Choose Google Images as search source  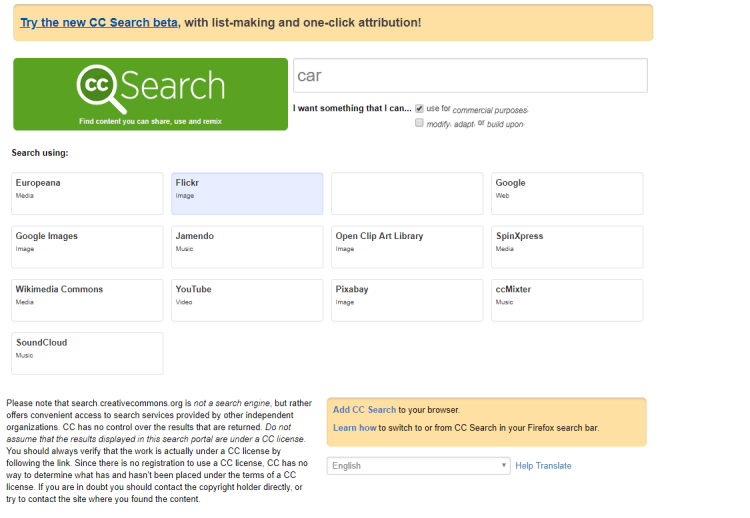(87, 246)
